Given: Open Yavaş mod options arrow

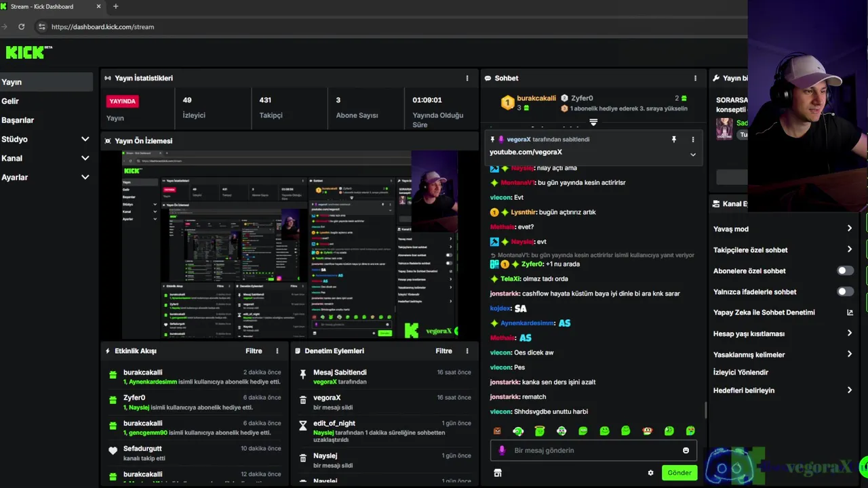Looking at the screenshot, I should point(849,228).
